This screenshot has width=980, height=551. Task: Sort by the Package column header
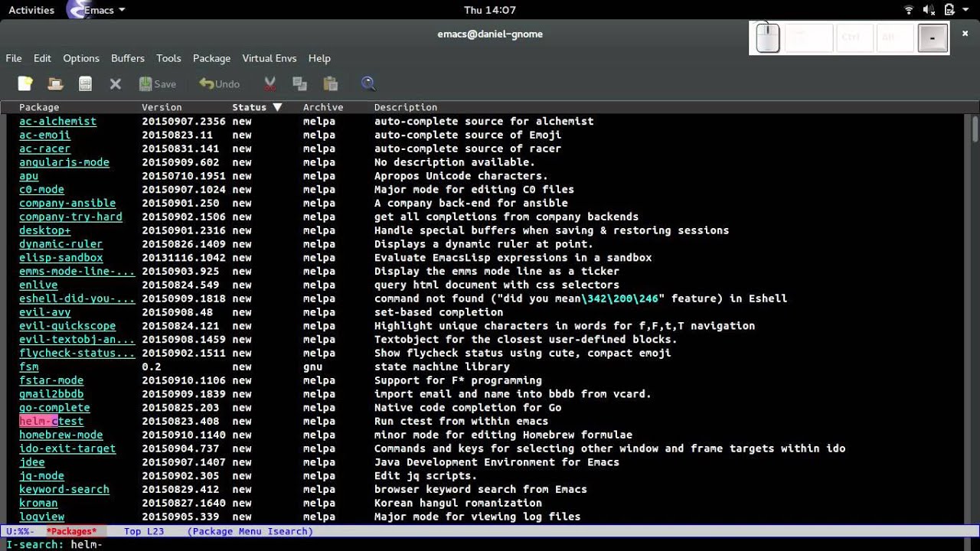[x=39, y=107]
